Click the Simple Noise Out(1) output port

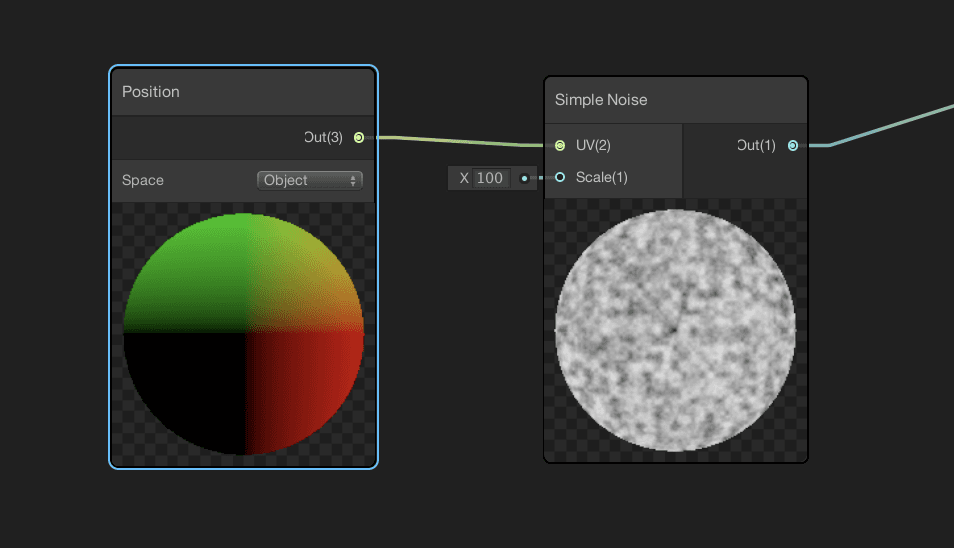tap(793, 146)
